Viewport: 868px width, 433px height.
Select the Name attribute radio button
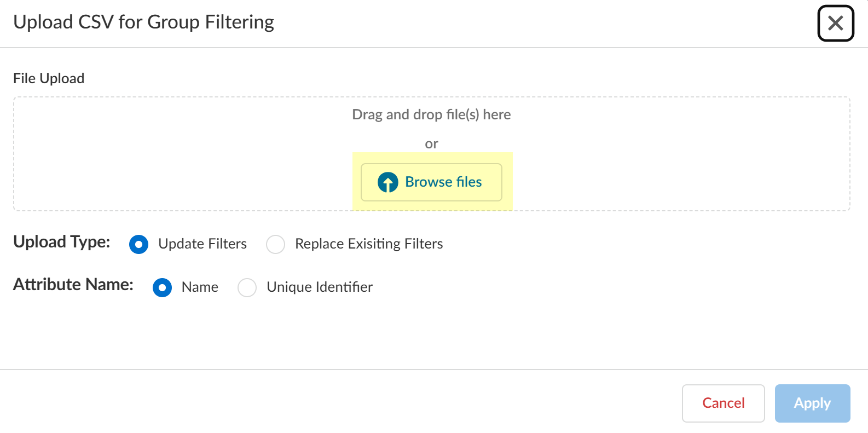click(x=163, y=287)
